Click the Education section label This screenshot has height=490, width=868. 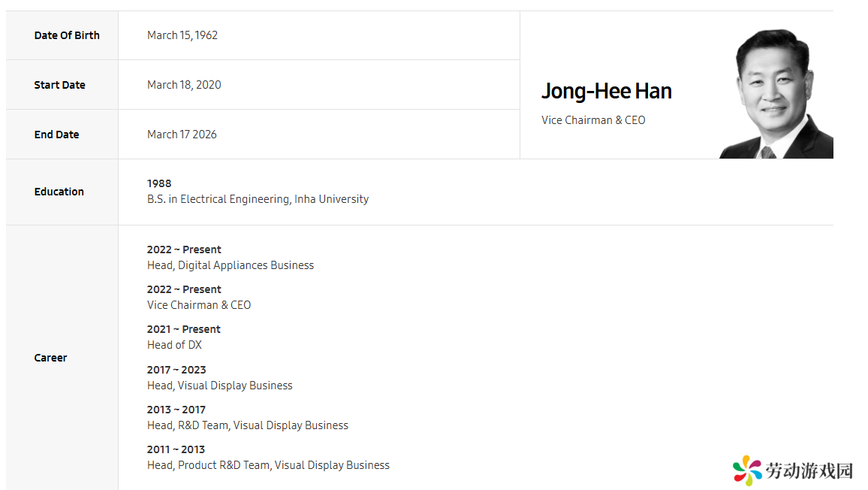coord(59,192)
